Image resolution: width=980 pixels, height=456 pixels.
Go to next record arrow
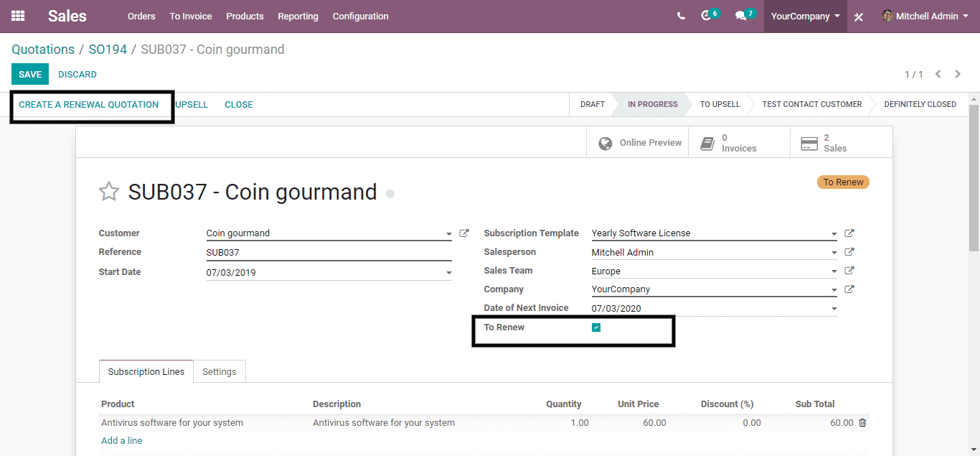coord(958,74)
